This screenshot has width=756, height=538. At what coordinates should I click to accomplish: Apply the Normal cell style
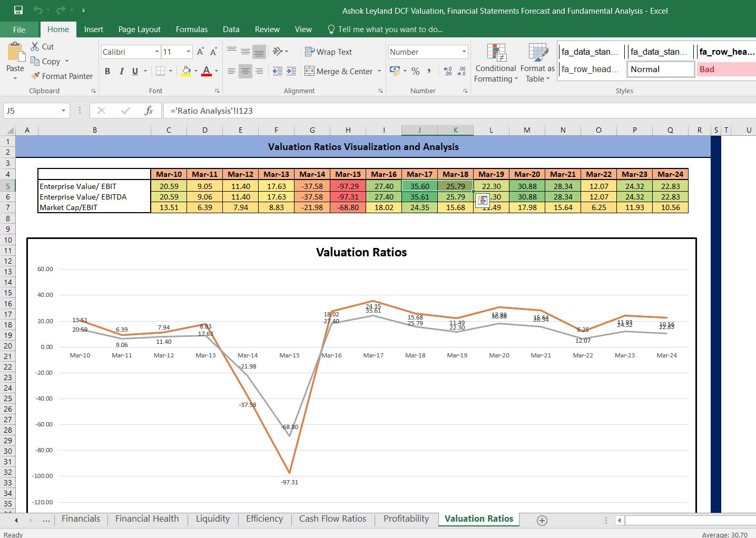(x=661, y=69)
